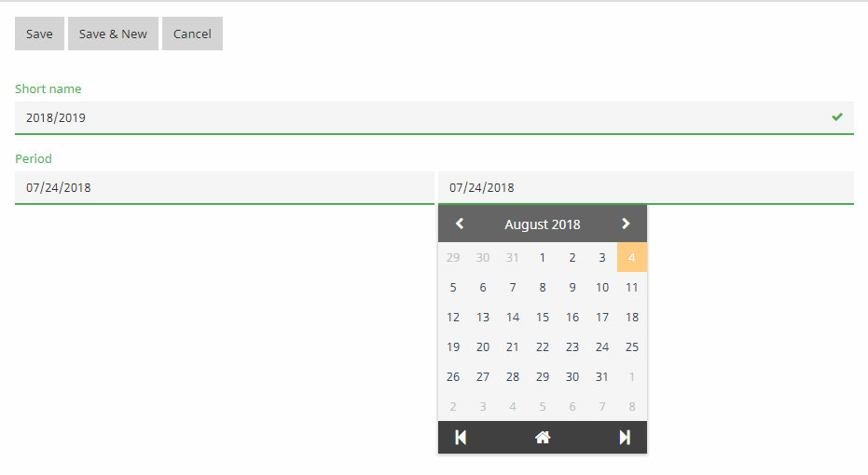Open the Period start date field
Screen dimensions: 868x475
(x=224, y=187)
